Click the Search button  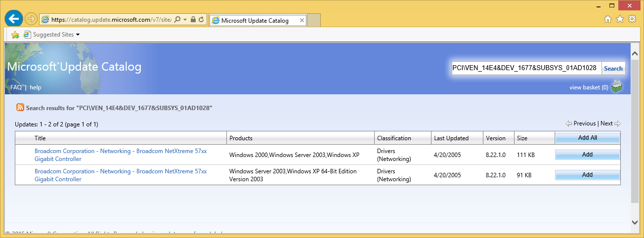point(613,69)
